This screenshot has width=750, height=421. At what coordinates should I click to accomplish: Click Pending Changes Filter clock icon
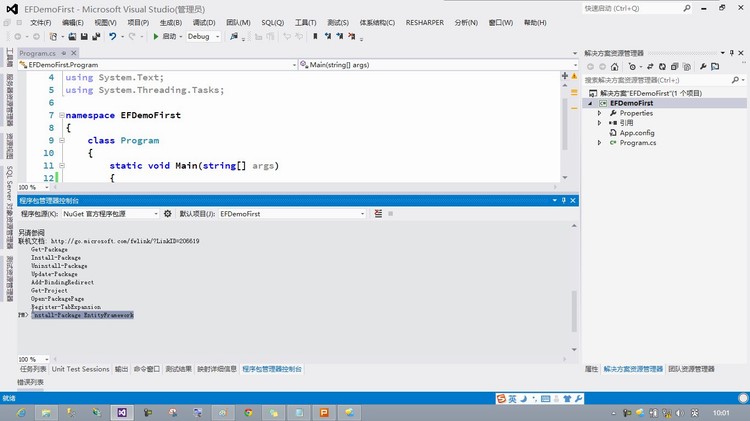pyautogui.click(x=632, y=66)
